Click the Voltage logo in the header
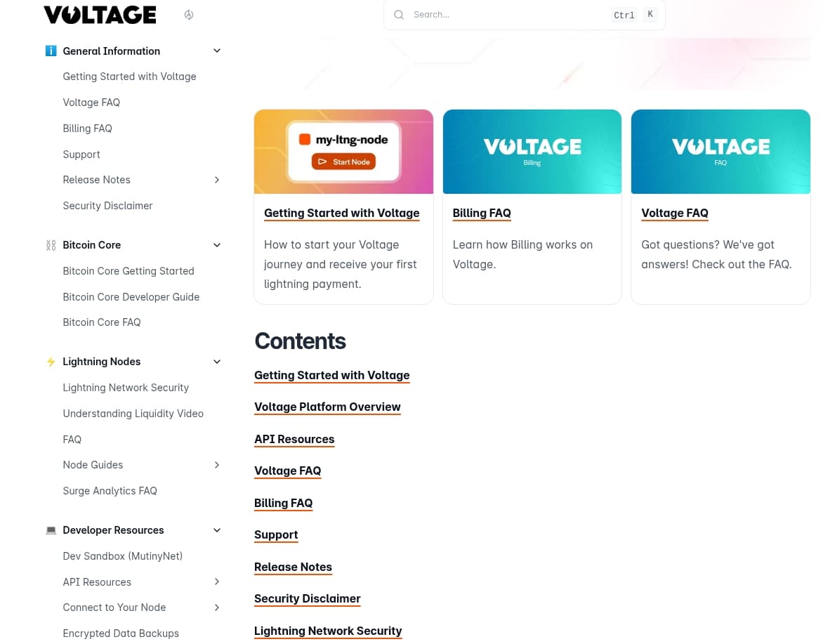 [100, 15]
